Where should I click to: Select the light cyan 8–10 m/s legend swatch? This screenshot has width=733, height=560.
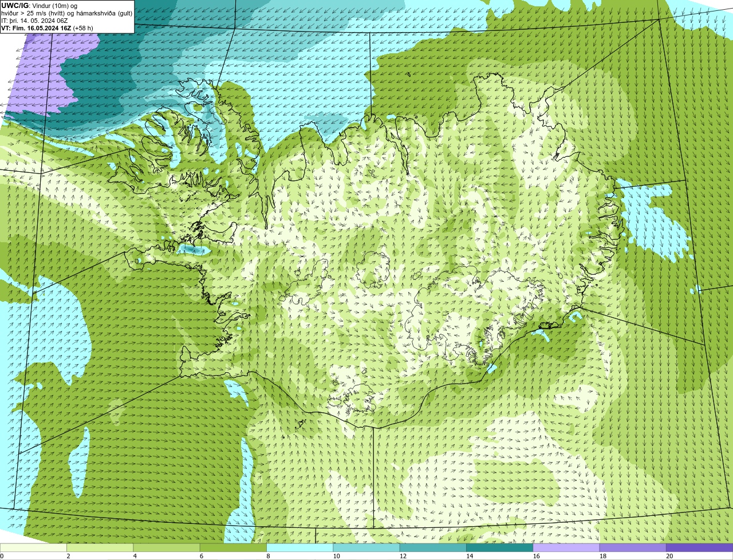coord(299,548)
